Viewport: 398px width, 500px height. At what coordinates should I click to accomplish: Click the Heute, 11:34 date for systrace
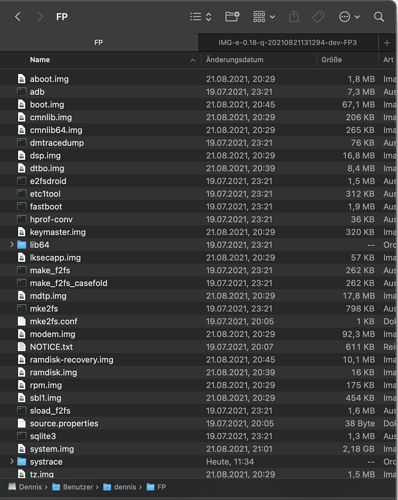230,462
